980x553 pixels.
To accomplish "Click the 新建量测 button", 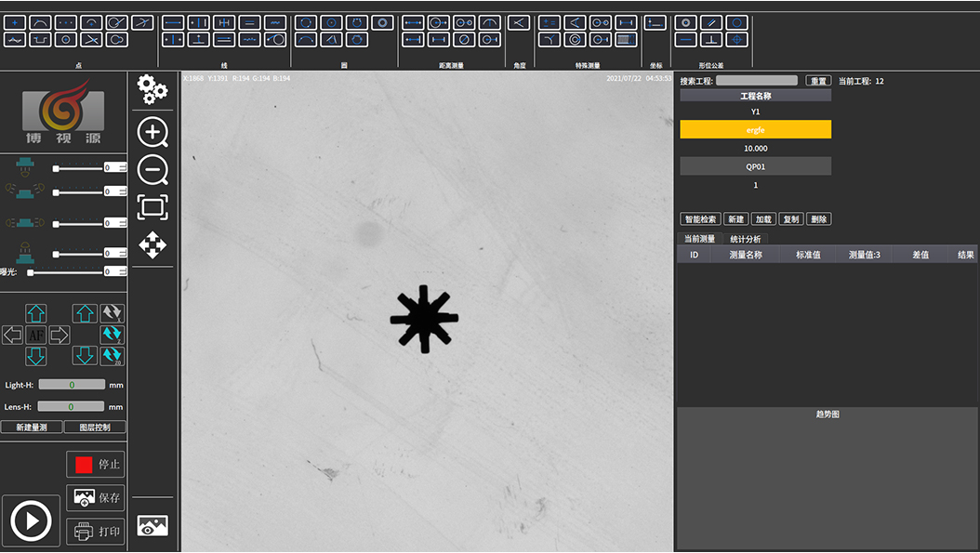I will point(32,428).
